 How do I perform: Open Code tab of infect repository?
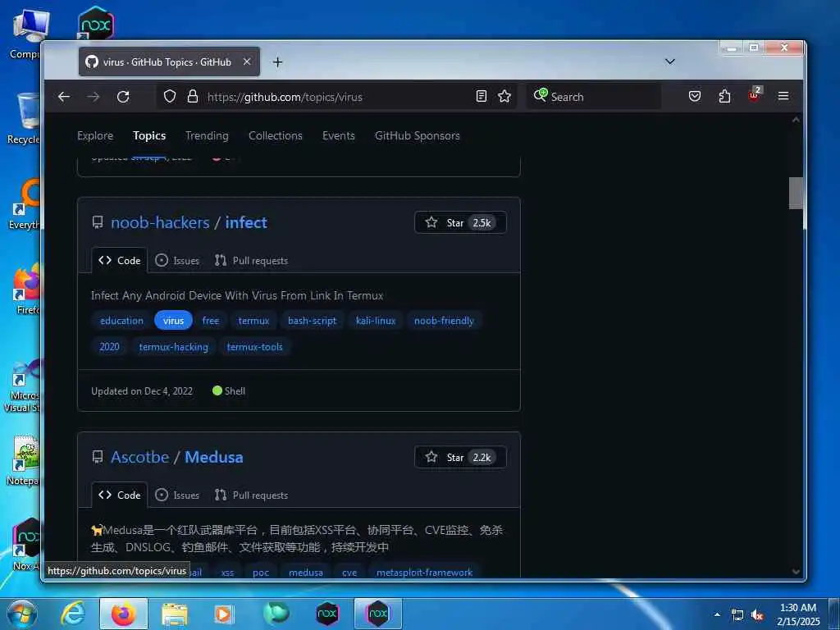120,261
